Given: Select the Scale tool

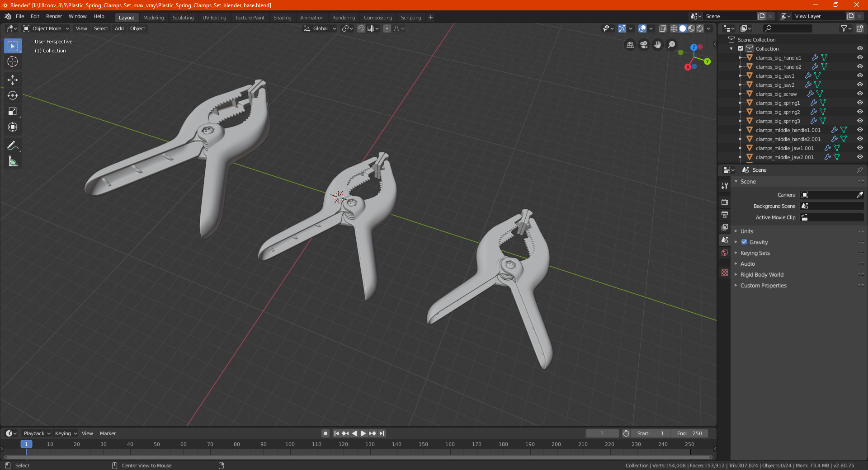Looking at the screenshot, I should click(x=13, y=111).
